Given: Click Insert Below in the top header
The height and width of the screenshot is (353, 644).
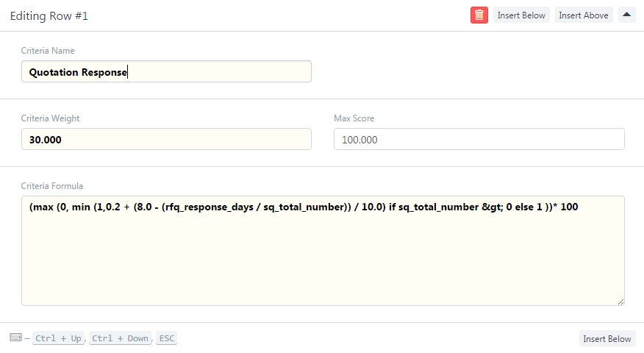Looking at the screenshot, I should (x=521, y=15).
